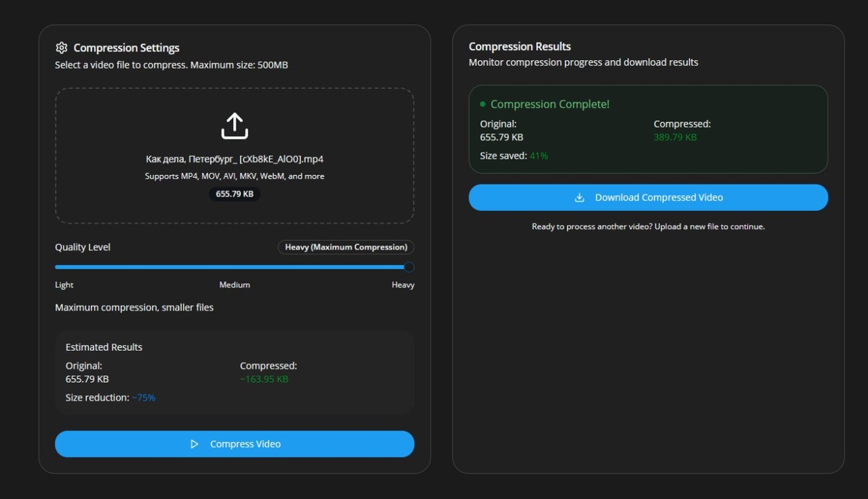Screen dimensions: 868x499
Task: Click the download icon on Download button
Action: pos(579,197)
